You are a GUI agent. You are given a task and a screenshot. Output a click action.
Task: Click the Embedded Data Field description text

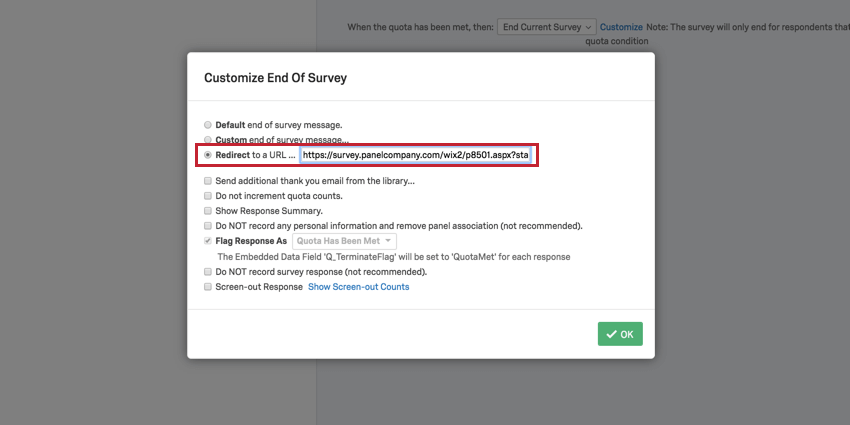click(393, 257)
